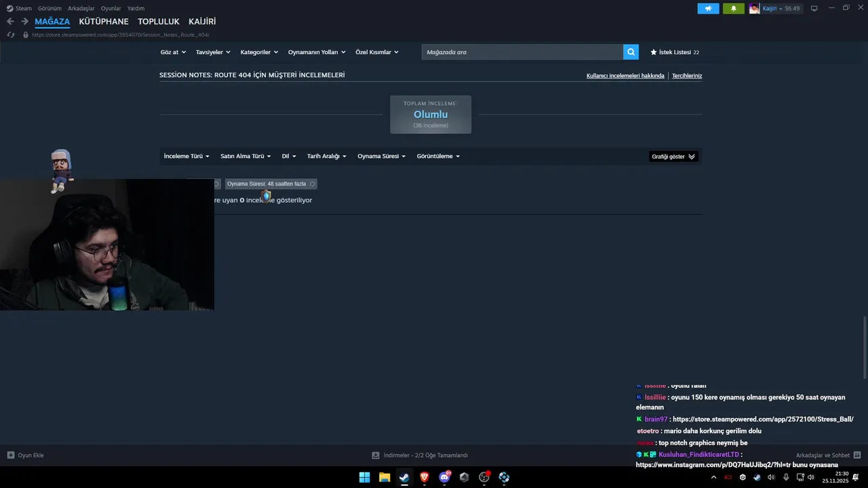Screen dimensions: 868x488
Task: Open the Yardım menu
Action: coord(136,8)
